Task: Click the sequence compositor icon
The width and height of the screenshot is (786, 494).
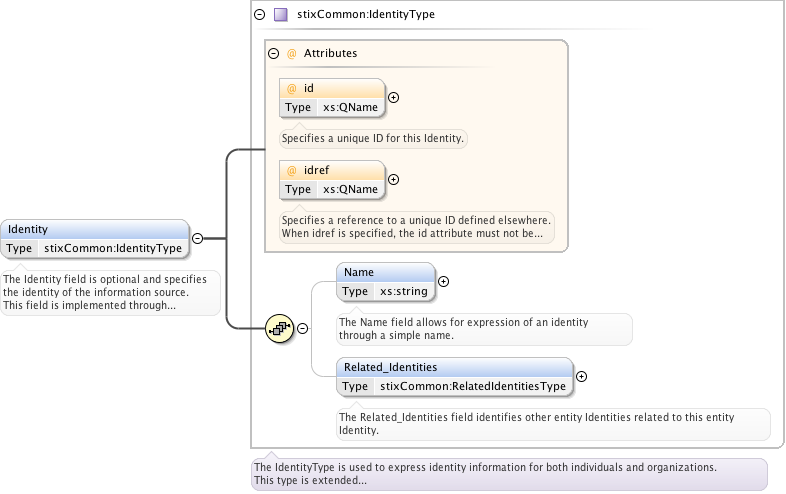Action: coord(278,328)
